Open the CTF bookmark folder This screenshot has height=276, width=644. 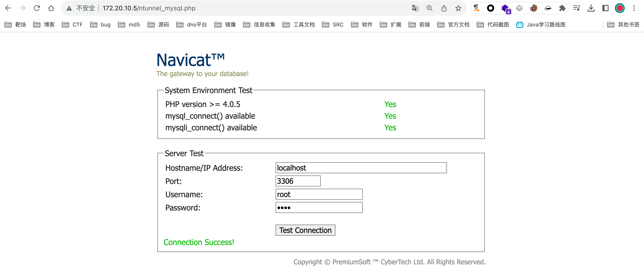[x=72, y=24]
